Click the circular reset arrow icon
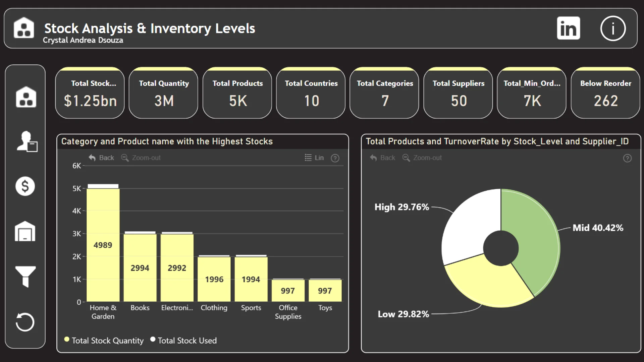The width and height of the screenshot is (644, 362). 25,322
